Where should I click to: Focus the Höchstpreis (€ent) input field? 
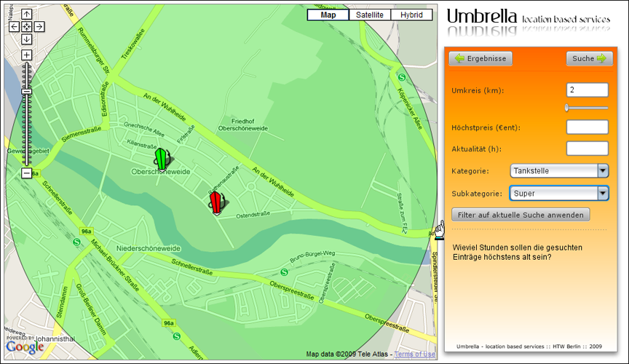588,127
